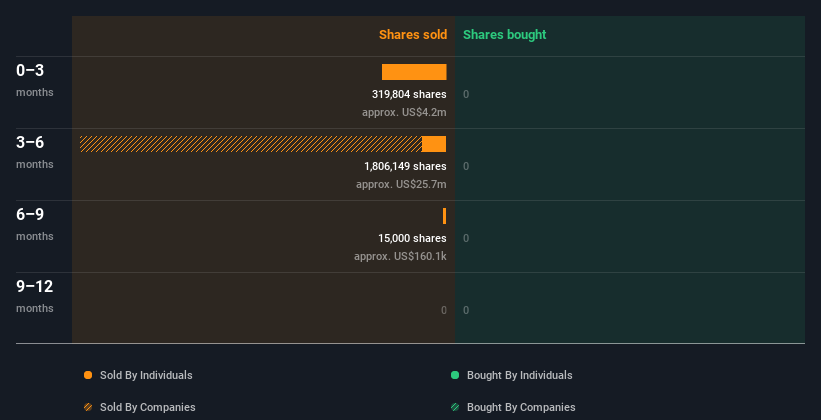Click the Shares sold column header
The image size is (821, 420).
coord(413,35)
